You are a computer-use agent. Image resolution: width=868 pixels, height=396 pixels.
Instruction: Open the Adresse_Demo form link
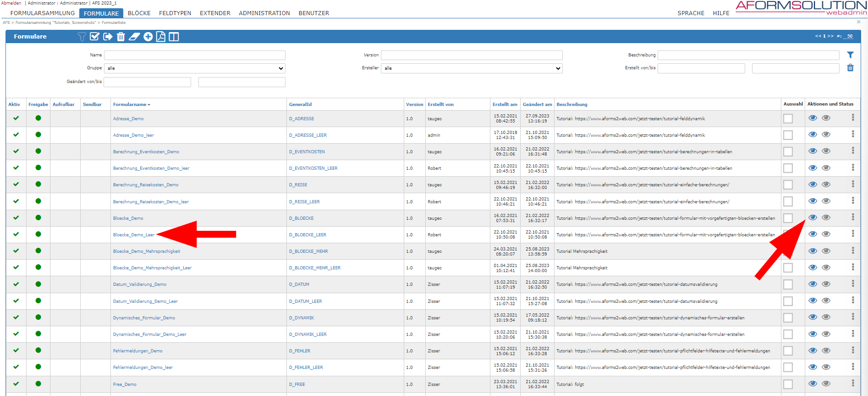coord(128,119)
